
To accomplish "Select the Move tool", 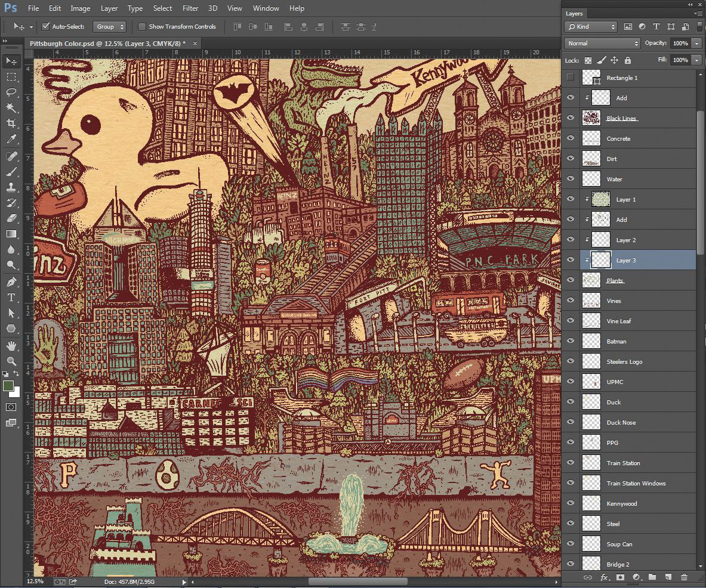I will click(x=11, y=61).
